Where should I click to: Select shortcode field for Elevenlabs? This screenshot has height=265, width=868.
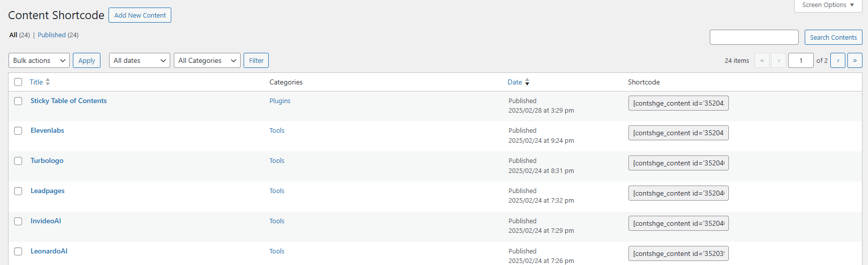[678, 133]
